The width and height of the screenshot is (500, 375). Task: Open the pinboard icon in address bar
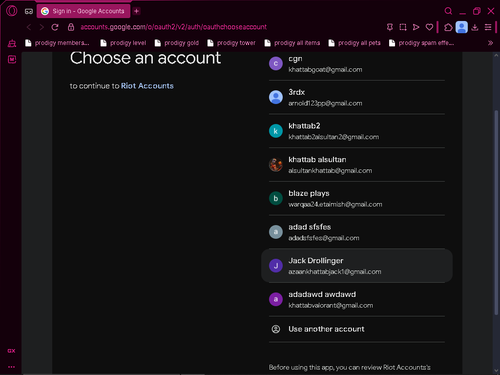tap(390, 27)
